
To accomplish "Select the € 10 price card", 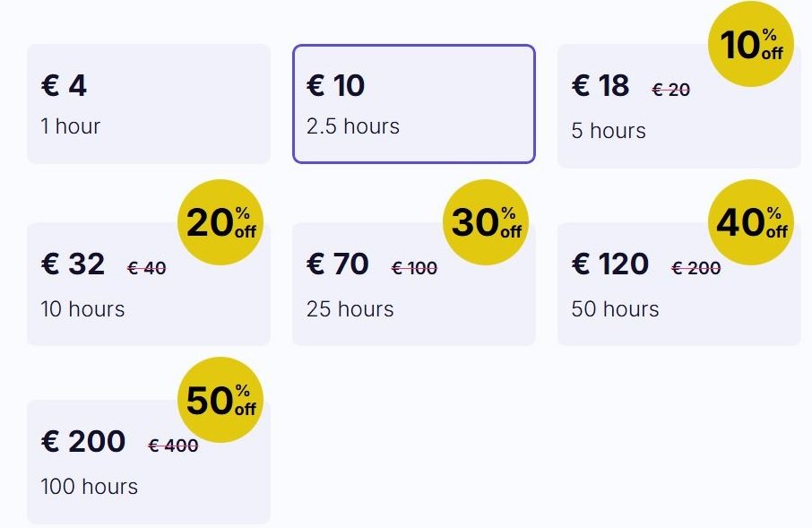I will (x=413, y=104).
